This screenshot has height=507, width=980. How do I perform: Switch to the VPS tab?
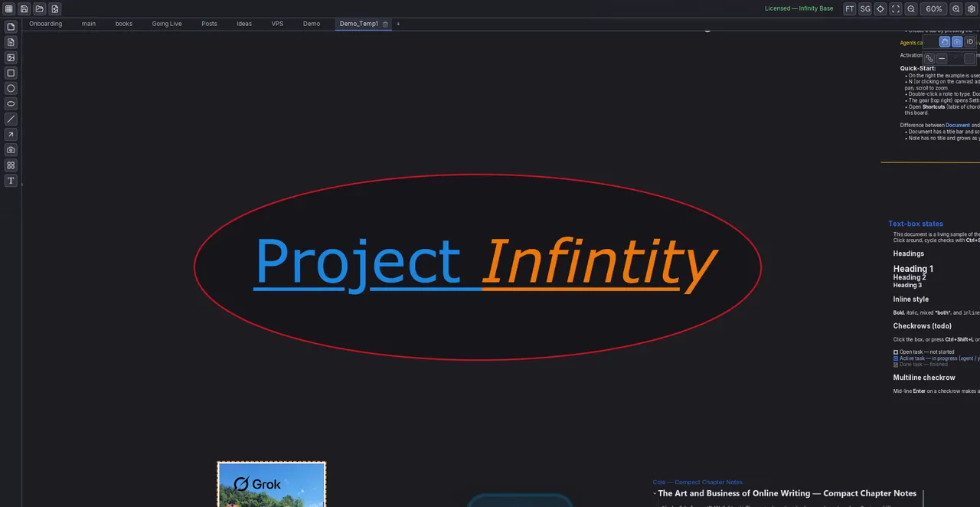tap(277, 24)
